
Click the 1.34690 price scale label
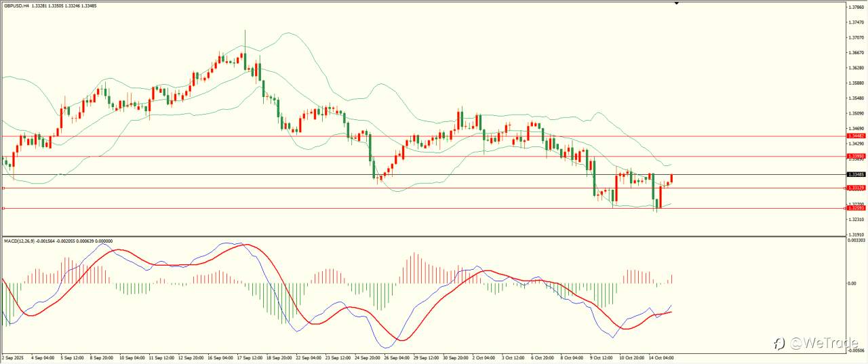point(856,128)
